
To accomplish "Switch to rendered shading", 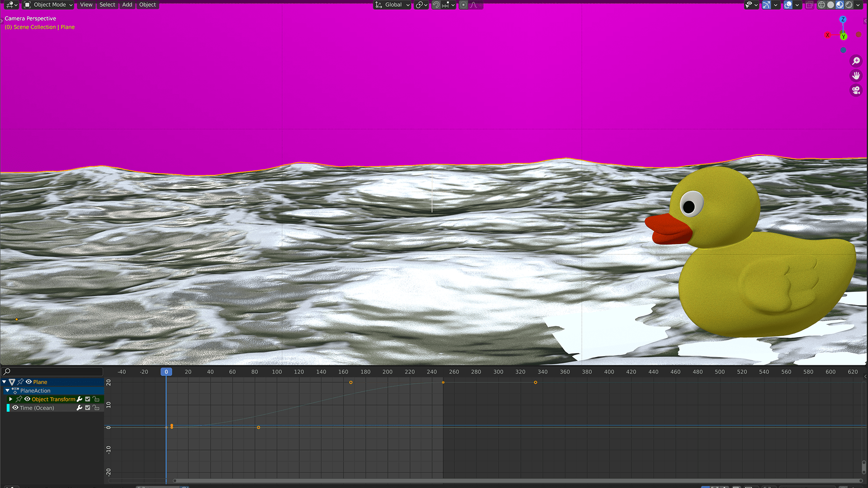I will pyautogui.click(x=849, y=5).
